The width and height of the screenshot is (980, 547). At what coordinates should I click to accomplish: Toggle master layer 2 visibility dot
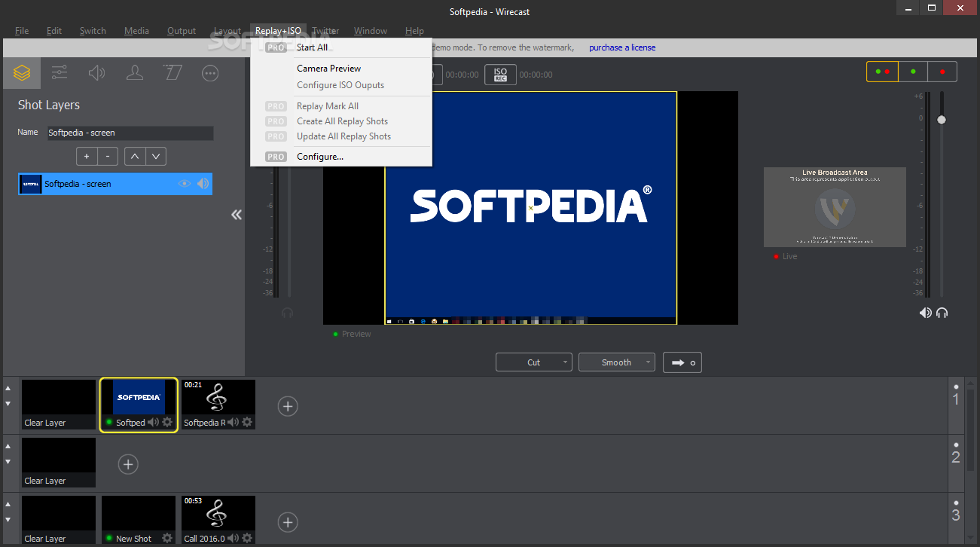coord(956,445)
